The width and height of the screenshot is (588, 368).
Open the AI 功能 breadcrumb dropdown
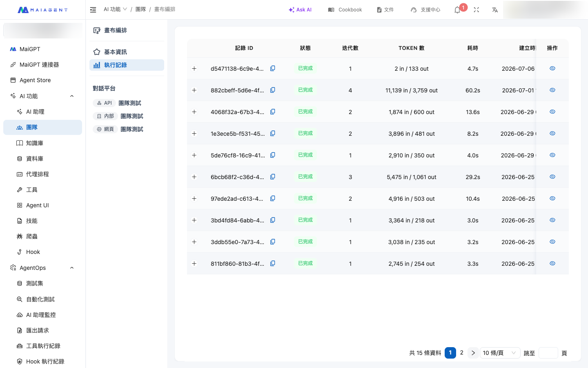click(x=115, y=9)
